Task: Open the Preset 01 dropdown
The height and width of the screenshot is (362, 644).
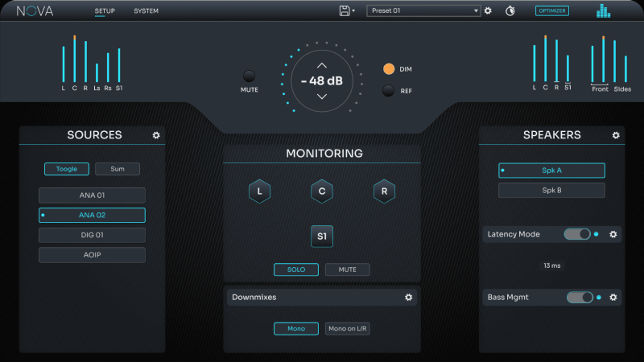Action: click(423, 10)
